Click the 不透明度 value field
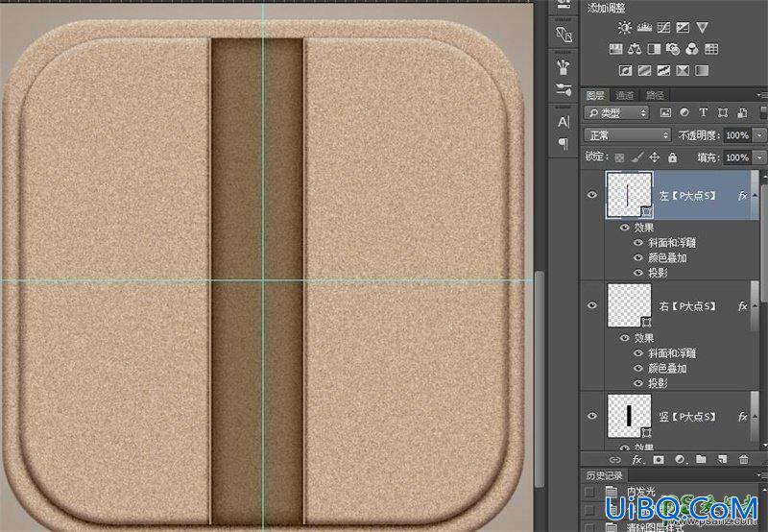The image size is (768, 532). tap(737, 135)
